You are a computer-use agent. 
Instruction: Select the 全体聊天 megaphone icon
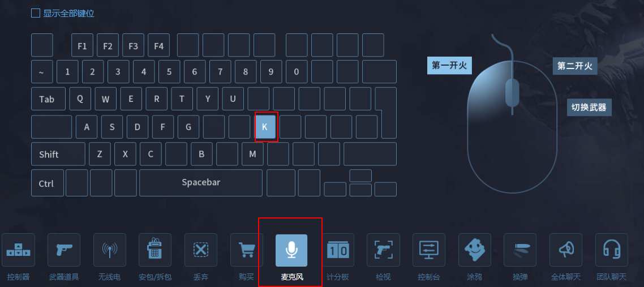(x=566, y=250)
